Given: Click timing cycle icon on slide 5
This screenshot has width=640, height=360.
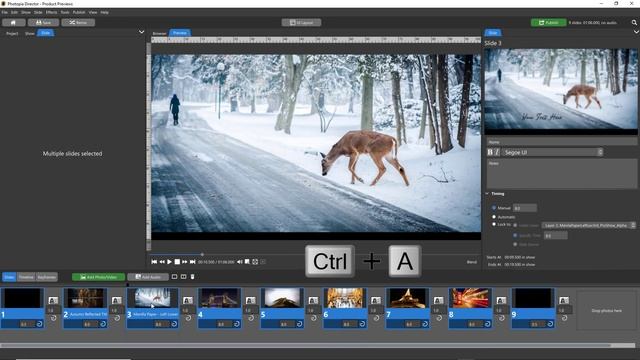Looking at the screenshot, I should pos(300,324).
